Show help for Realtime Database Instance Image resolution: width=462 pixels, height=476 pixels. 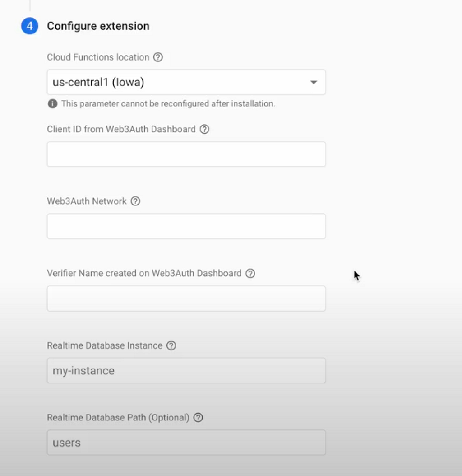click(x=171, y=345)
